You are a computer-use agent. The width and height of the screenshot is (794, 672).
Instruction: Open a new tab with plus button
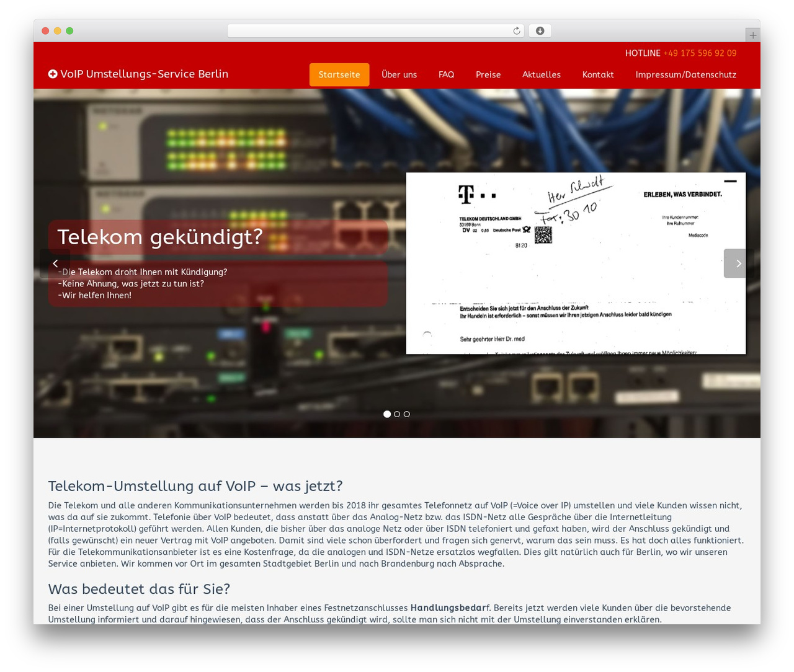752,35
